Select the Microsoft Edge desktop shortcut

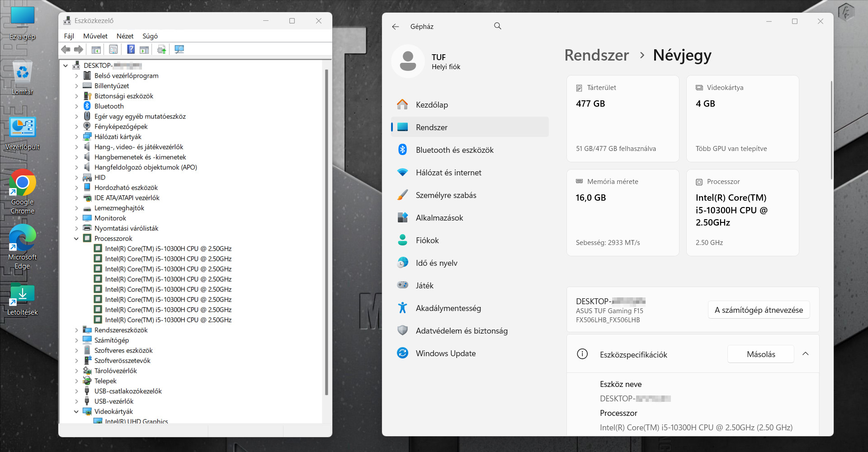[x=22, y=247]
